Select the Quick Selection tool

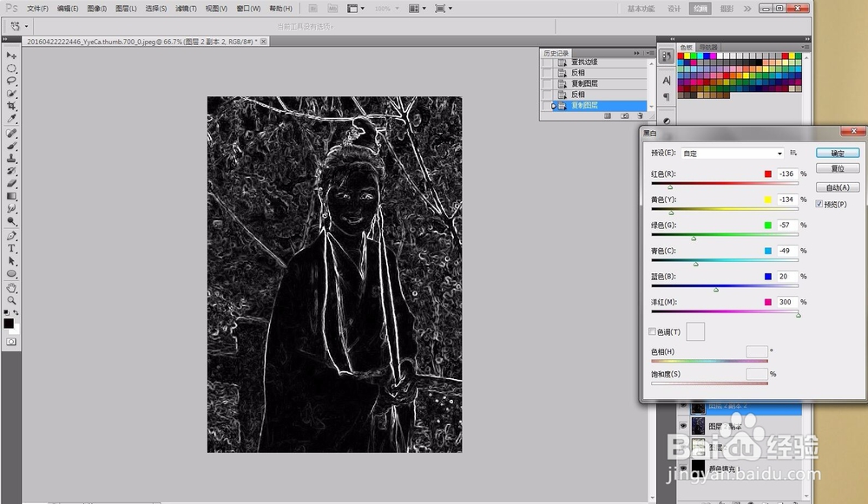pyautogui.click(x=11, y=93)
